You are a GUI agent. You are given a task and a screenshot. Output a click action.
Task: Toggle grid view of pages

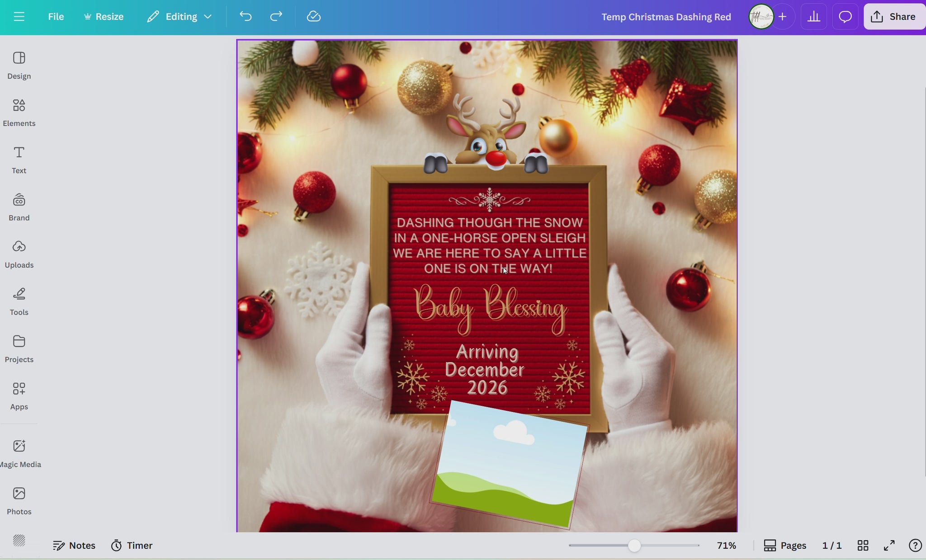[x=863, y=546]
